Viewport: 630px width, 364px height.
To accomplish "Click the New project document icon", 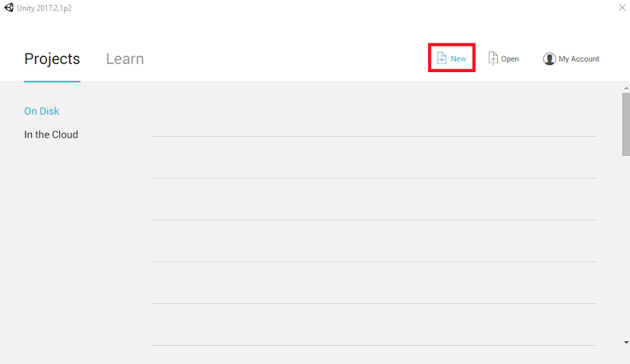I will click(442, 59).
